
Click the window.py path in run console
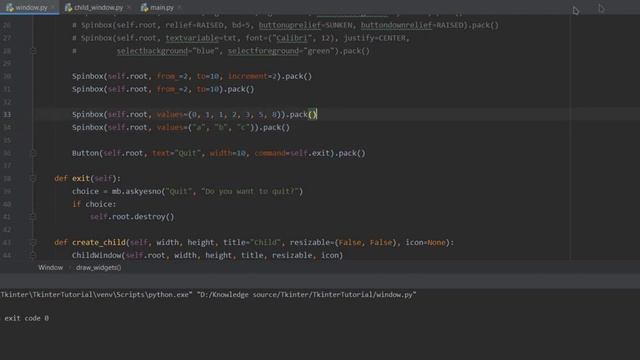click(307, 295)
